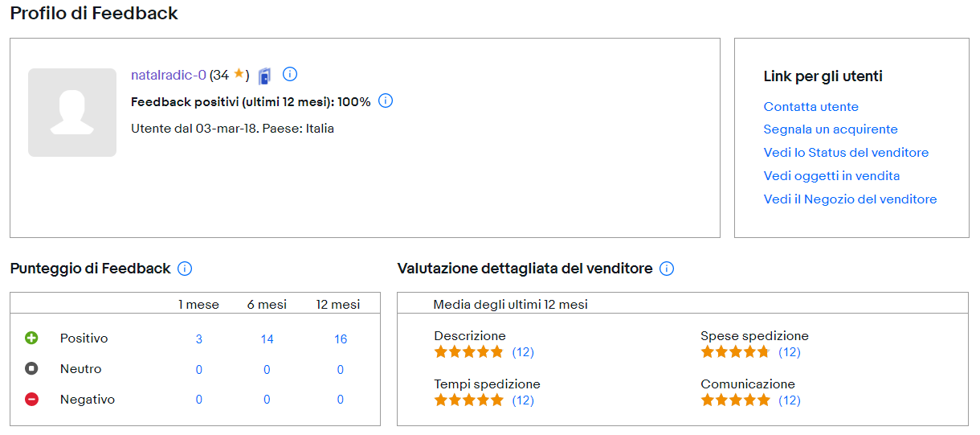Image resolution: width=980 pixels, height=435 pixels.
Task: Click Positivo count 14 for 6 mesi
Action: click(x=267, y=339)
